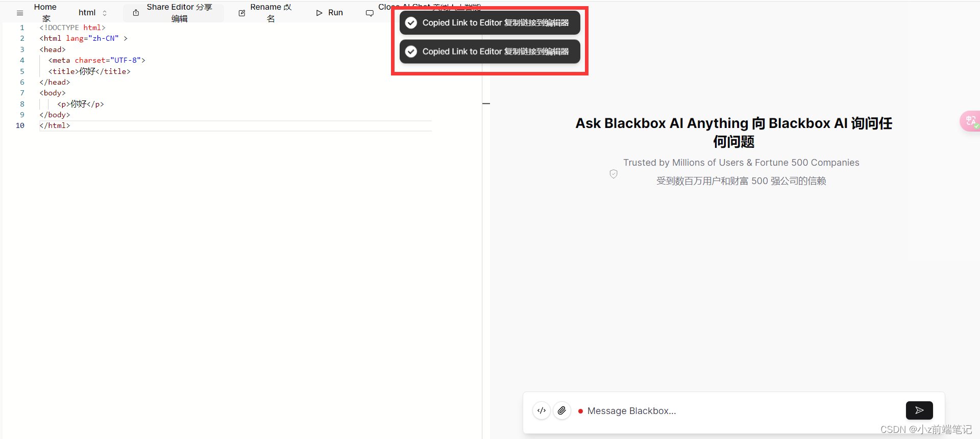980x439 pixels.
Task: Click the code snippet icon in message box
Action: click(542, 410)
